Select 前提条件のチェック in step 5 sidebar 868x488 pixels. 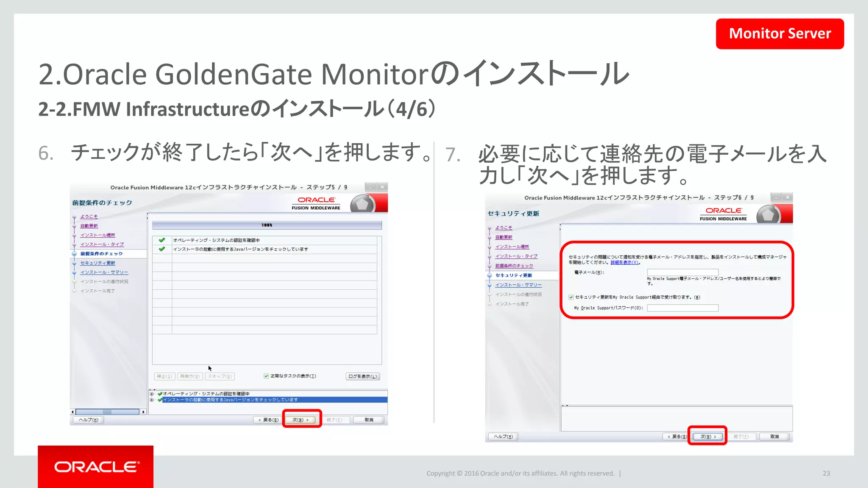(101, 254)
